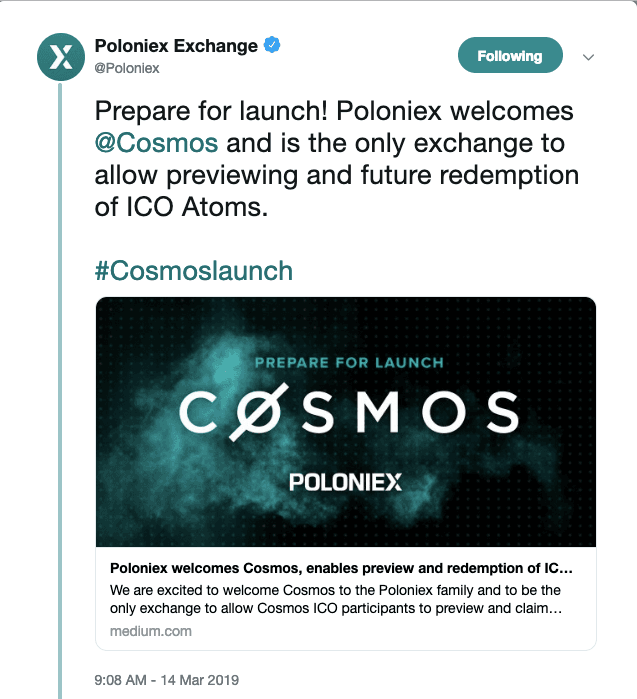Open the Poloniex Exchange display name
Viewport: 637px width, 699px height.
176,45
